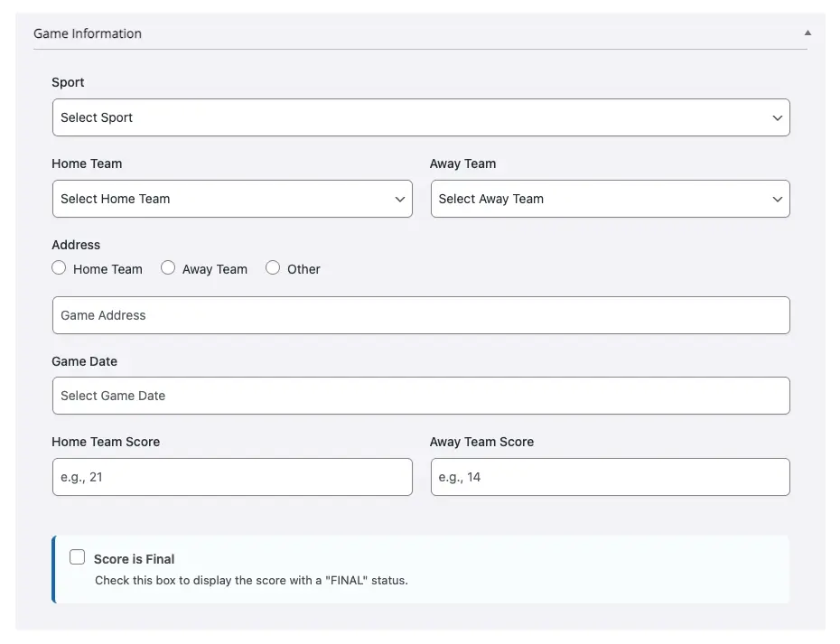
Task: Click the bold Score is Final label text
Action: (135, 559)
